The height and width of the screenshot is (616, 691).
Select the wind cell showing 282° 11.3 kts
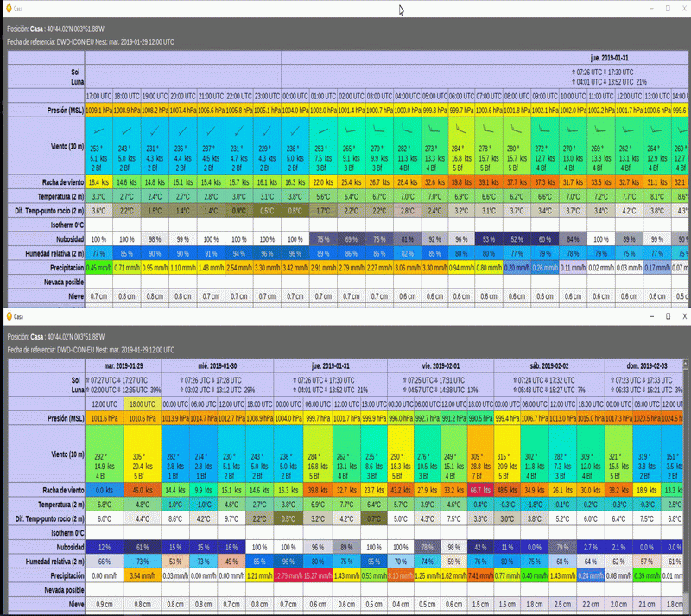click(x=407, y=145)
